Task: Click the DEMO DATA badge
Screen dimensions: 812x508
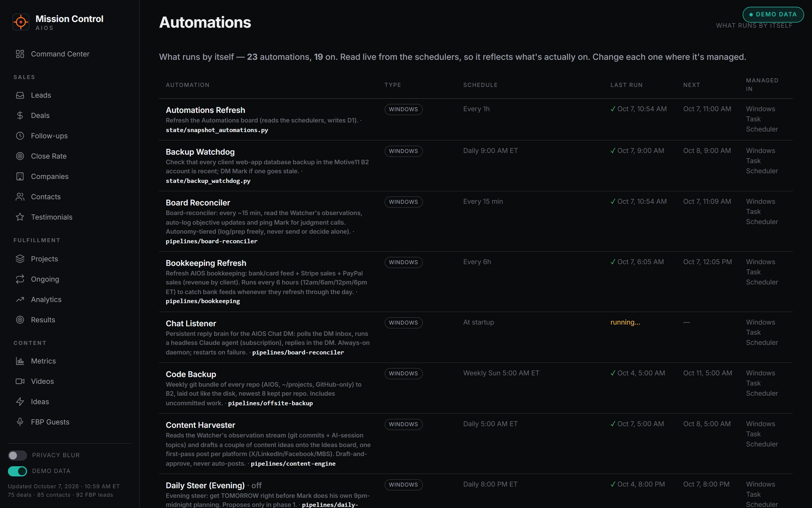Action: (773, 14)
